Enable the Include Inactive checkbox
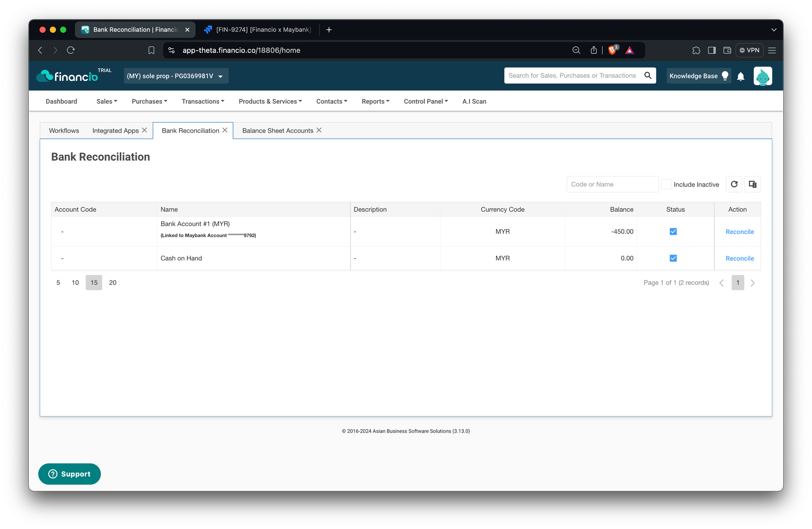The image size is (812, 529). tap(667, 184)
